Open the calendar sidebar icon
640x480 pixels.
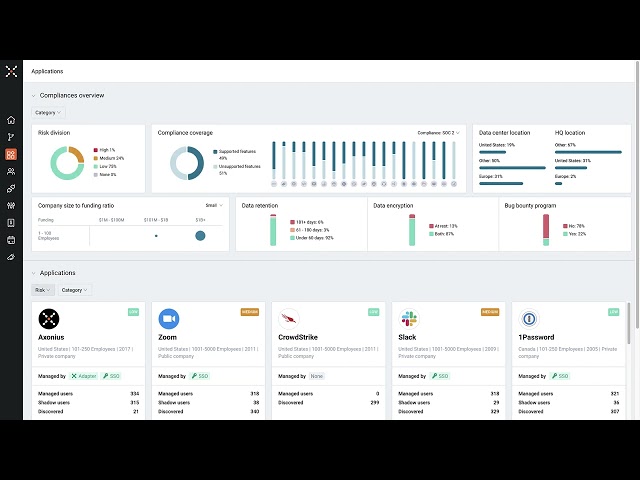click(11, 240)
